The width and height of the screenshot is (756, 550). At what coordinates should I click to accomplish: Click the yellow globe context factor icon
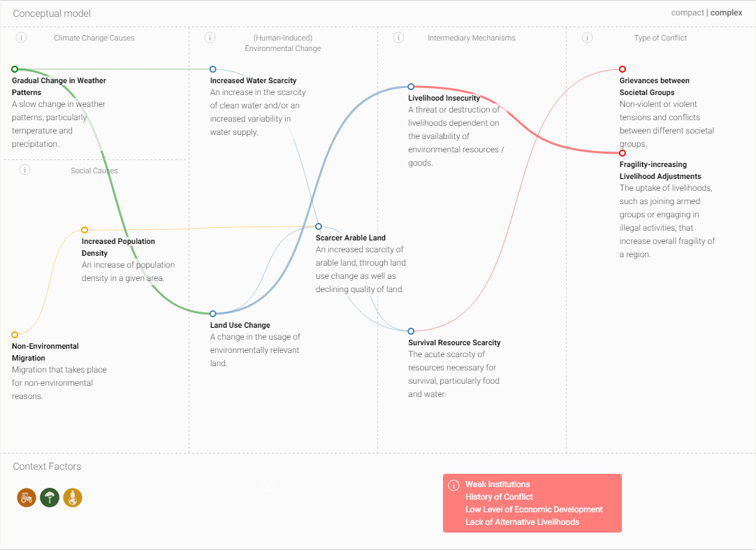point(73,498)
